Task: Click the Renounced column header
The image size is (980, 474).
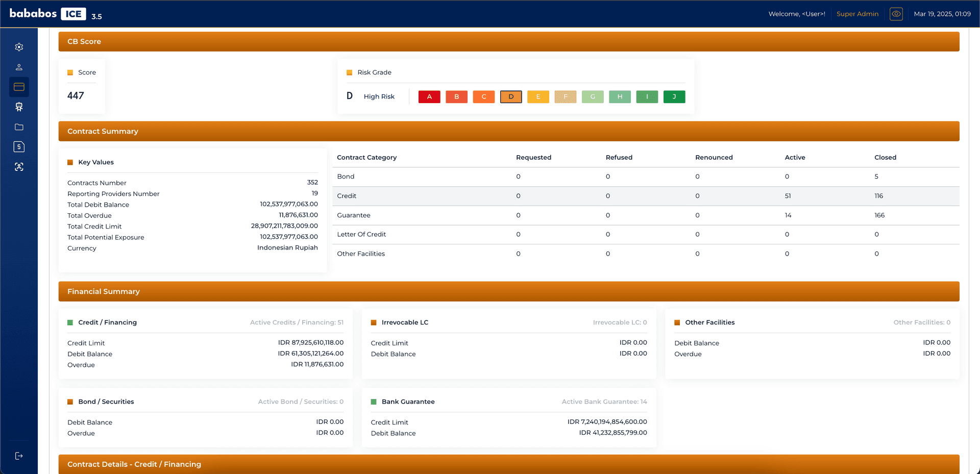Action: tap(714, 157)
